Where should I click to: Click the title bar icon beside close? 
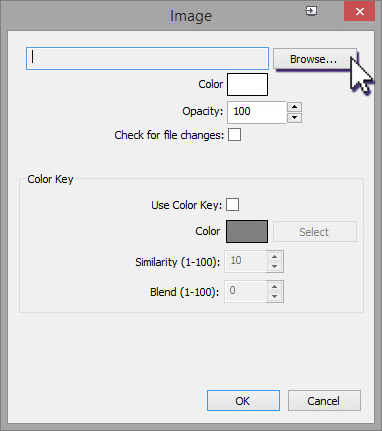point(311,11)
